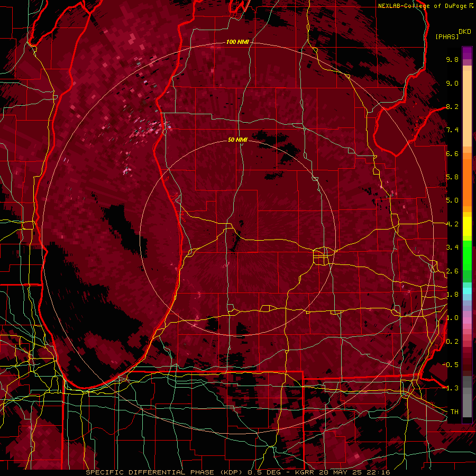The height and width of the screenshot is (476, 476).
Task: Click the 8.2 scale value
Action: [452, 106]
